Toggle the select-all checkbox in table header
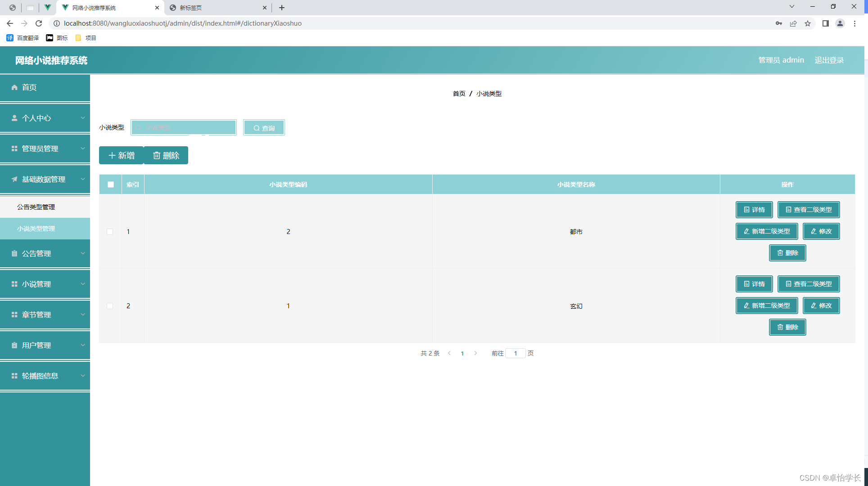 (111, 184)
